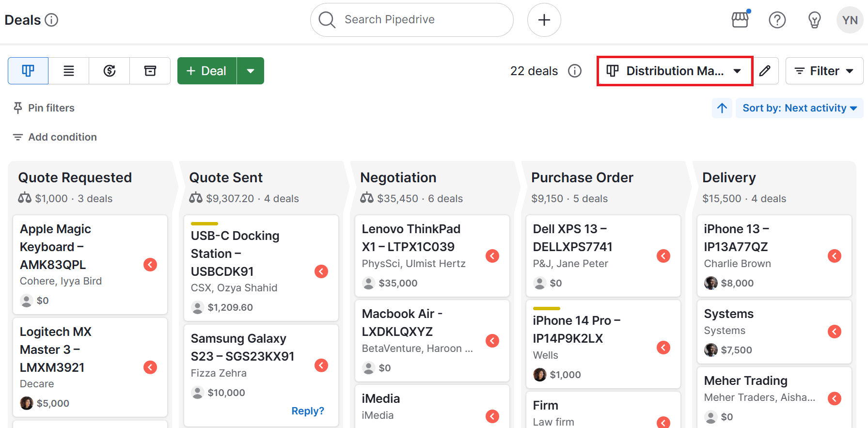This screenshot has height=428, width=868.
Task: Select the Purchase Order stage header
Action: pos(582,177)
